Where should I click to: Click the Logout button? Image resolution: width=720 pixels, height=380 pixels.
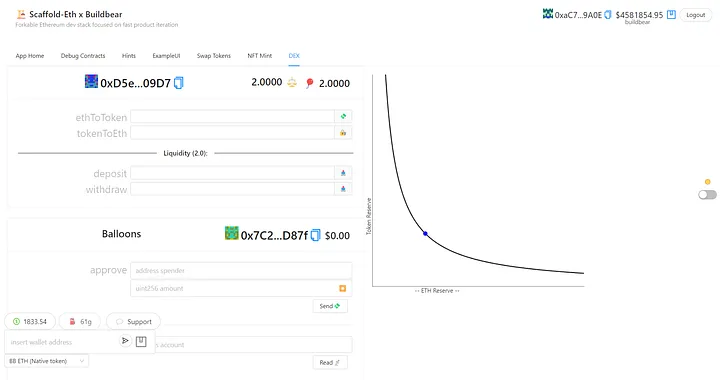coord(695,15)
